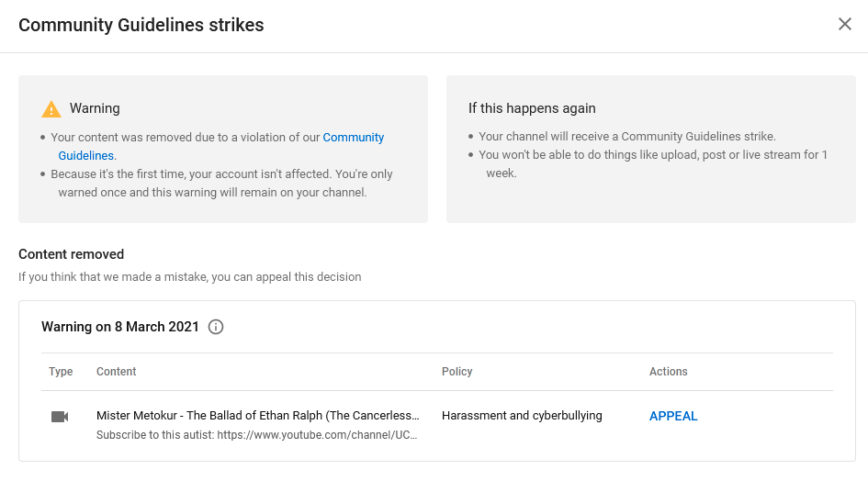Image resolution: width=868 pixels, height=481 pixels.
Task: Click the 'Warning on 8 March 2021' heading
Action: 120,327
